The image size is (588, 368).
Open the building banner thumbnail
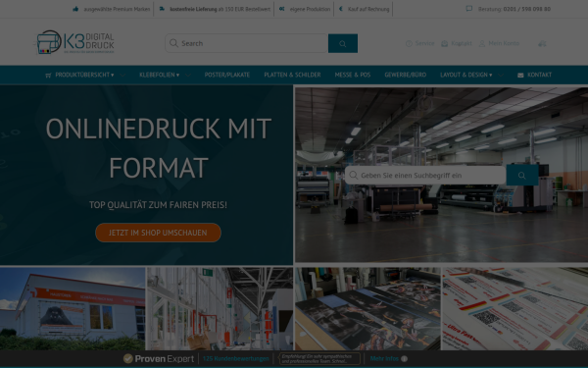click(x=73, y=309)
